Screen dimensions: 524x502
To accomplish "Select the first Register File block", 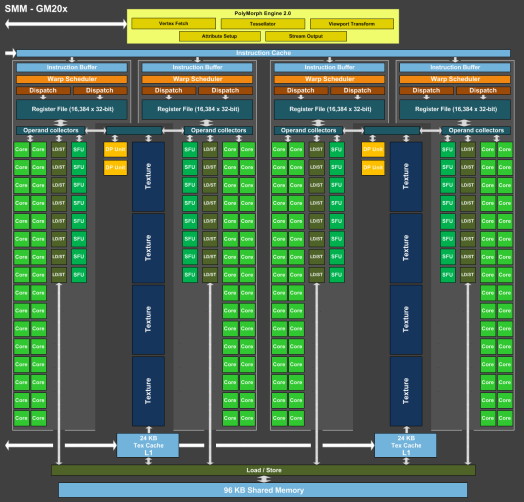I will (x=72, y=109).
